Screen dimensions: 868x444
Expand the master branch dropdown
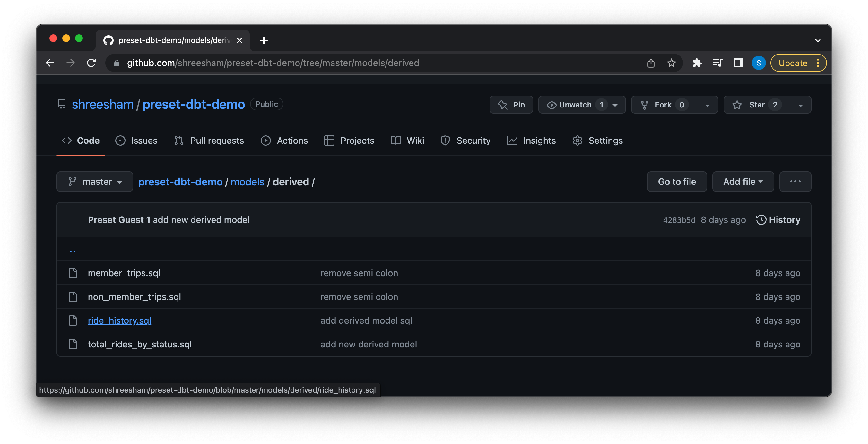pos(95,182)
